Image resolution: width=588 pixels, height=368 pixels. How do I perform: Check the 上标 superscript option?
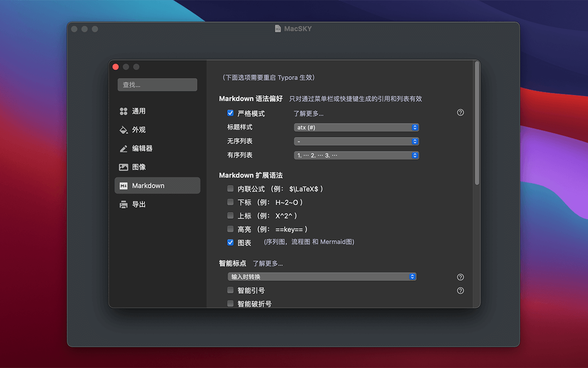pos(230,215)
